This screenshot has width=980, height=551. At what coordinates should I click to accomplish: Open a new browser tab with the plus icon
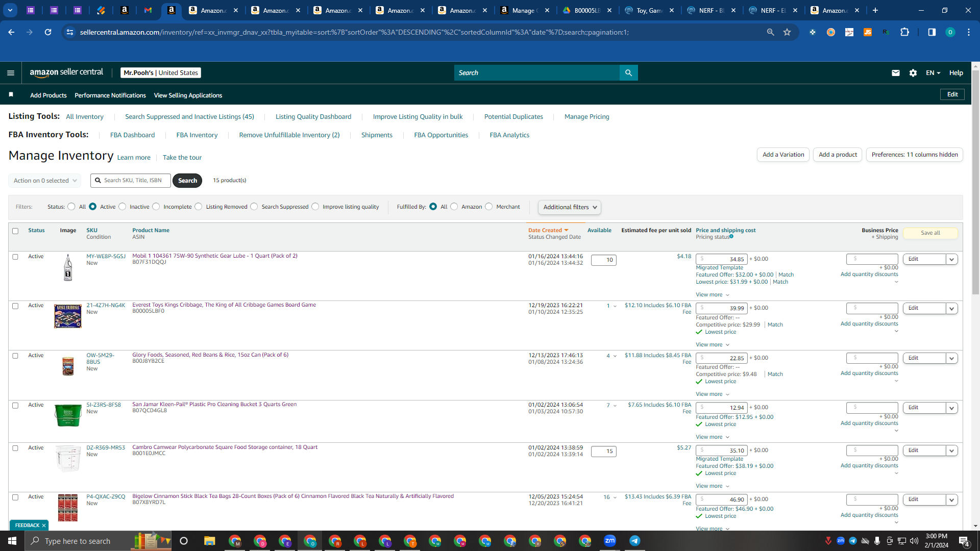coord(875,10)
